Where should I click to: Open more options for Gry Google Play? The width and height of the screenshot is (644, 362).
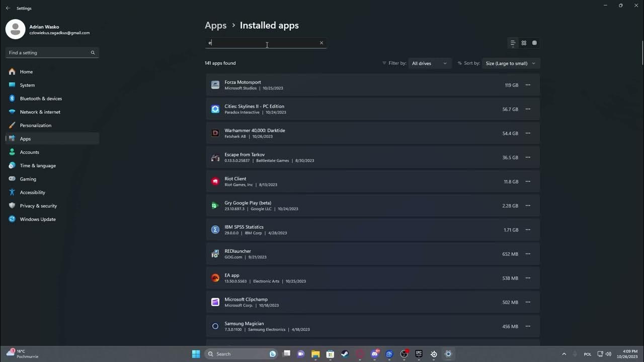528,206
